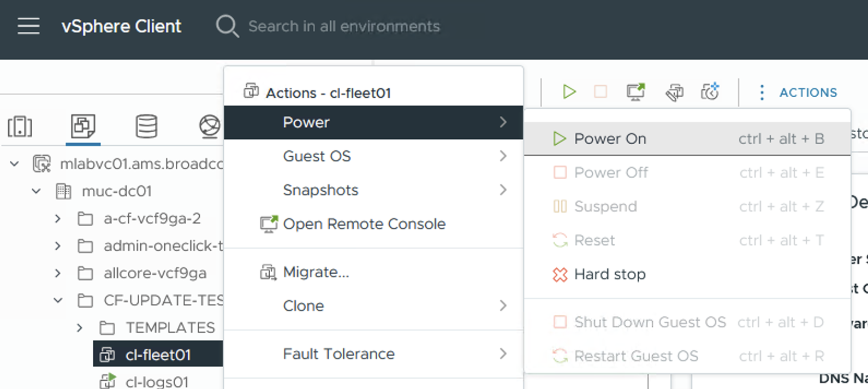Switch to Storage inventory view

click(146, 126)
